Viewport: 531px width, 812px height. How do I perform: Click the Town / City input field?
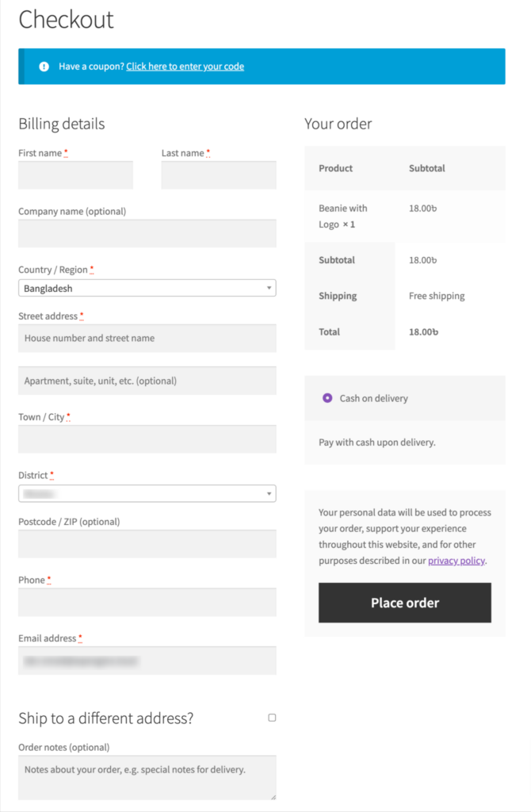[x=147, y=439]
